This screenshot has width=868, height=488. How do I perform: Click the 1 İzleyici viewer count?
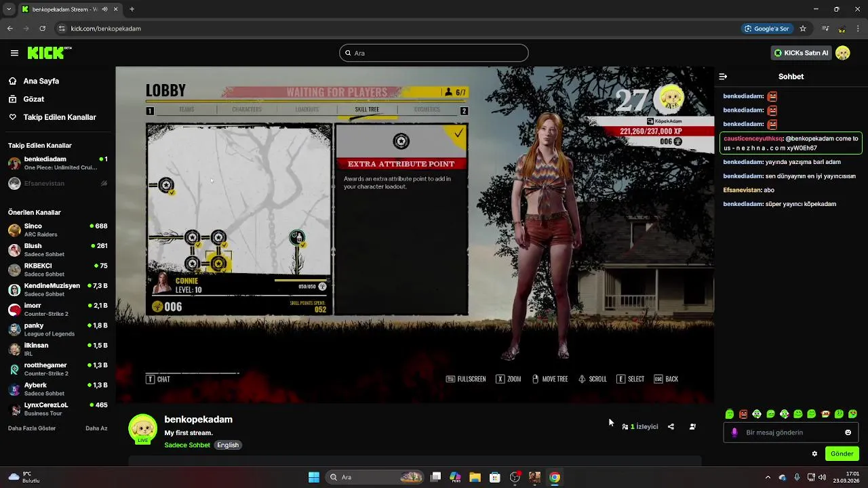click(640, 427)
